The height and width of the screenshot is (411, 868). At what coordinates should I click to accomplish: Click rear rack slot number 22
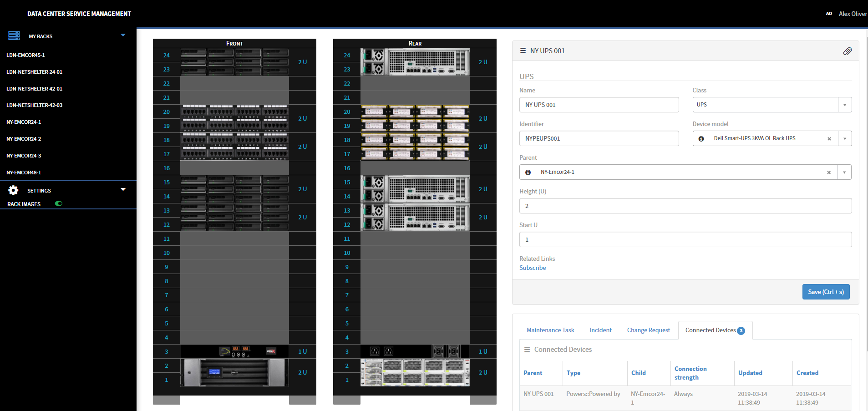pyautogui.click(x=347, y=83)
